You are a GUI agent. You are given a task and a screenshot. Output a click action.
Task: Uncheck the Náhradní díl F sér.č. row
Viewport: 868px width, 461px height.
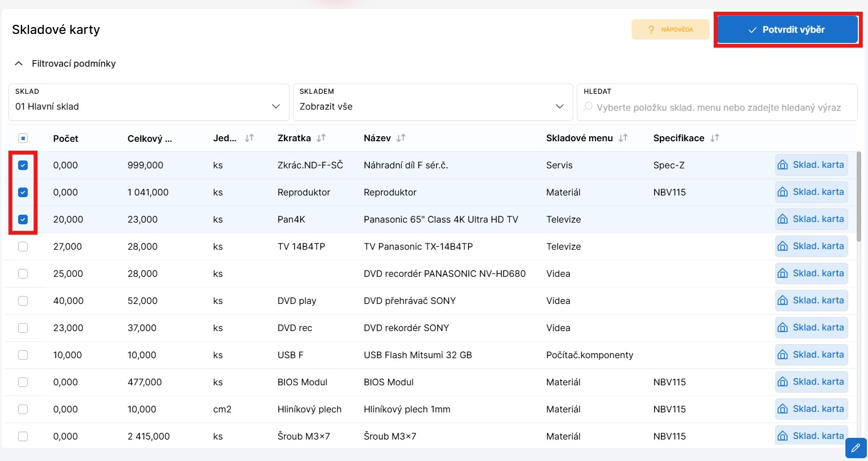coord(23,166)
